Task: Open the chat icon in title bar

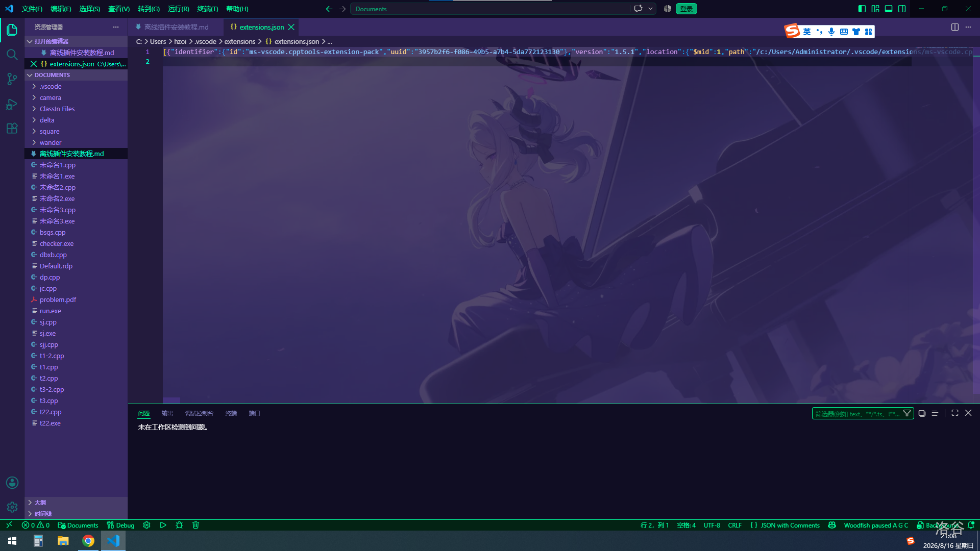Action: pyautogui.click(x=638, y=9)
